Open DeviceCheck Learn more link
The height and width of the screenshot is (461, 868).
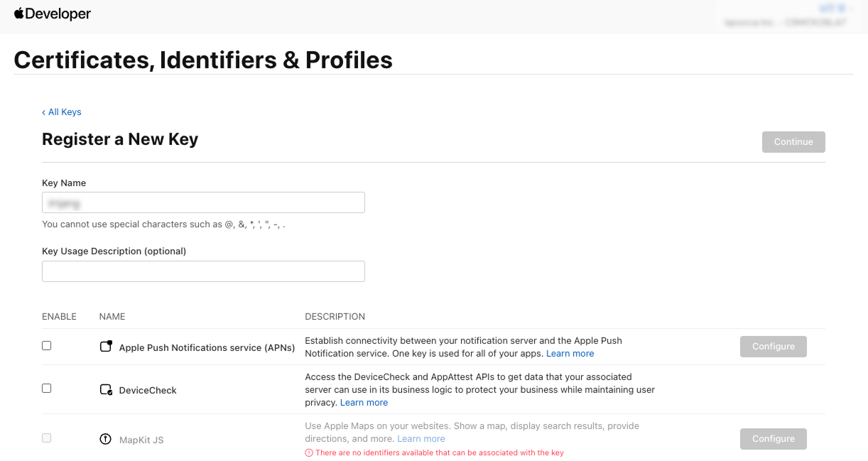click(x=364, y=403)
